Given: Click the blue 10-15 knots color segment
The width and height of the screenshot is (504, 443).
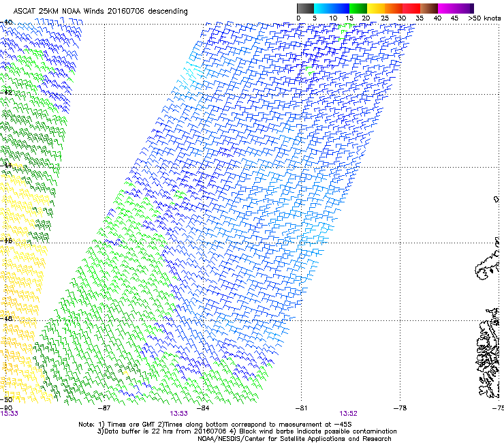Looking at the screenshot, I should click(x=341, y=8).
